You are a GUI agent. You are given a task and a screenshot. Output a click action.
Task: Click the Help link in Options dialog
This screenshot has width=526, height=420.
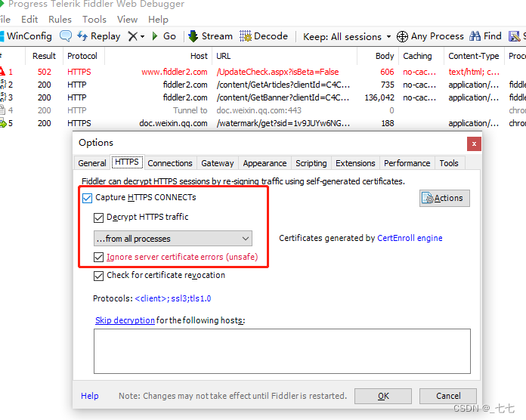coord(90,396)
